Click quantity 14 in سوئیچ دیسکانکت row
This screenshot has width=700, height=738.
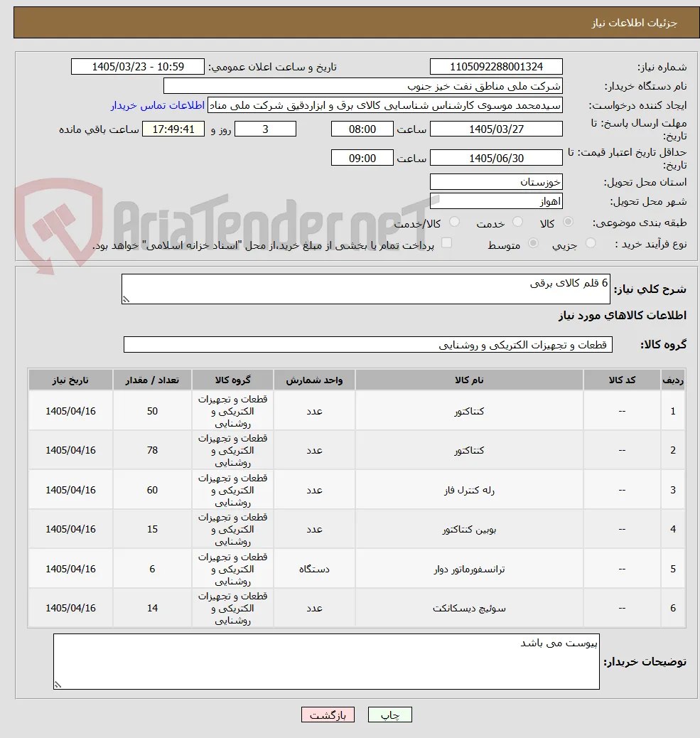152,608
